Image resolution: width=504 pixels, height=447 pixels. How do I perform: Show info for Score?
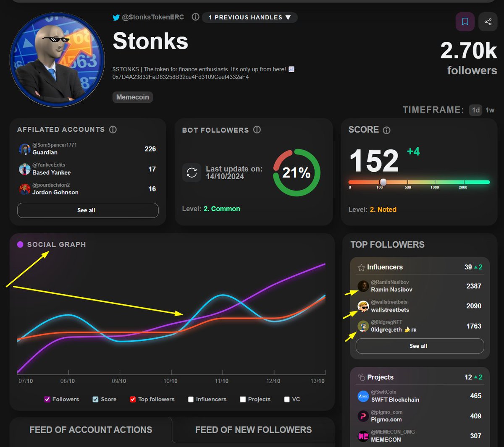(x=387, y=130)
